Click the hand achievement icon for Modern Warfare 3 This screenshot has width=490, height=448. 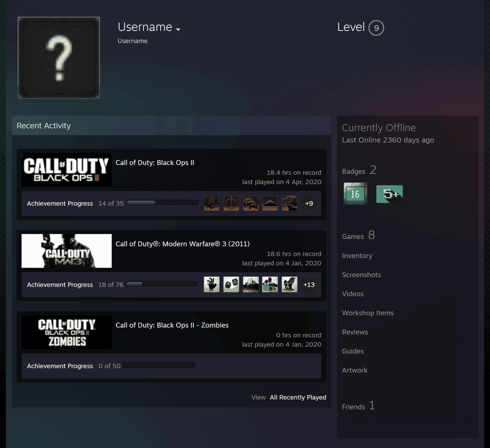click(x=212, y=284)
